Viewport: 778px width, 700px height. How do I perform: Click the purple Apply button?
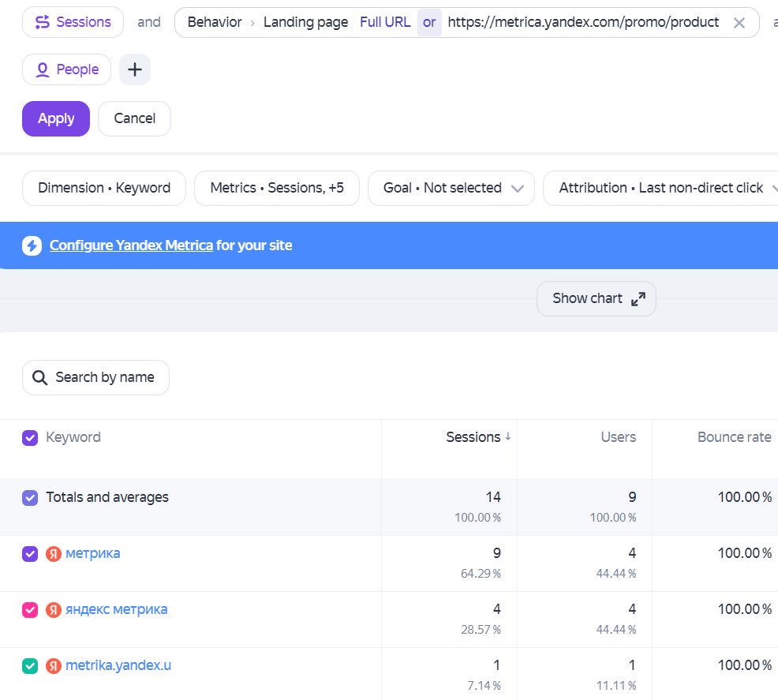56,118
